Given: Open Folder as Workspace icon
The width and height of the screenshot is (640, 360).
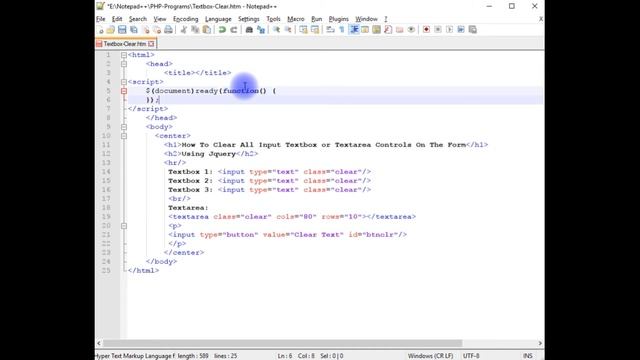Looking at the screenshot, I should click(399, 30).
